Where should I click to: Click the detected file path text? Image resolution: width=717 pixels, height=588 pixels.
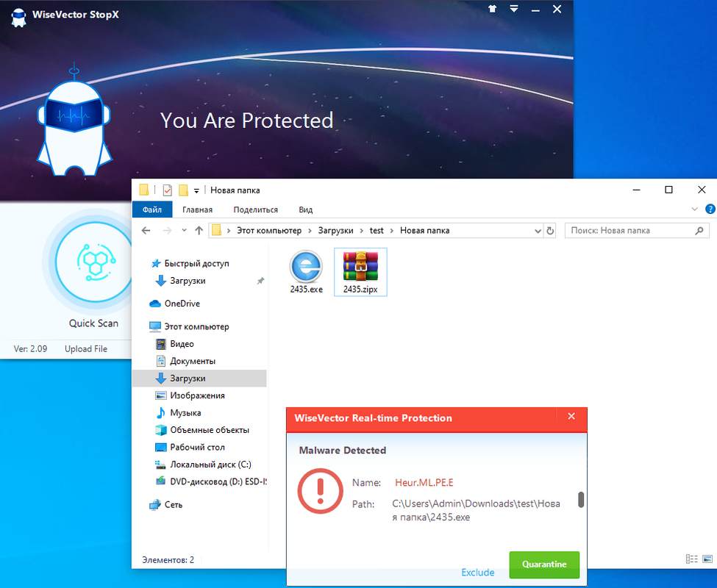tap(476, 510)
